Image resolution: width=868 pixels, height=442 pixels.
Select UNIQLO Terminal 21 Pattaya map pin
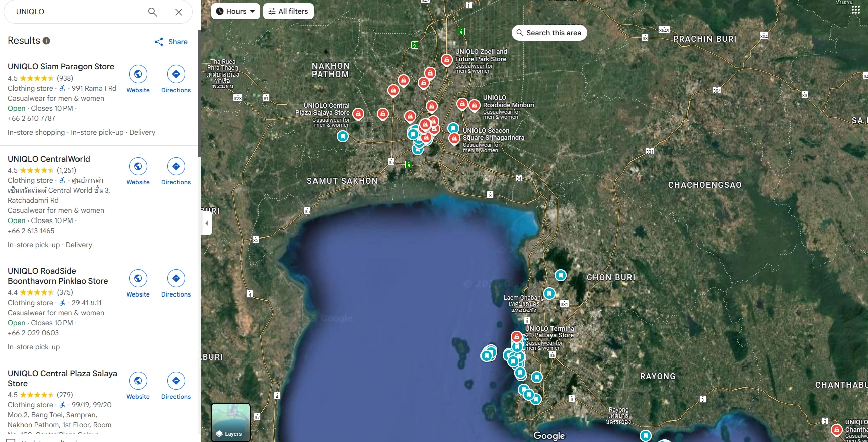pos(516,336)
